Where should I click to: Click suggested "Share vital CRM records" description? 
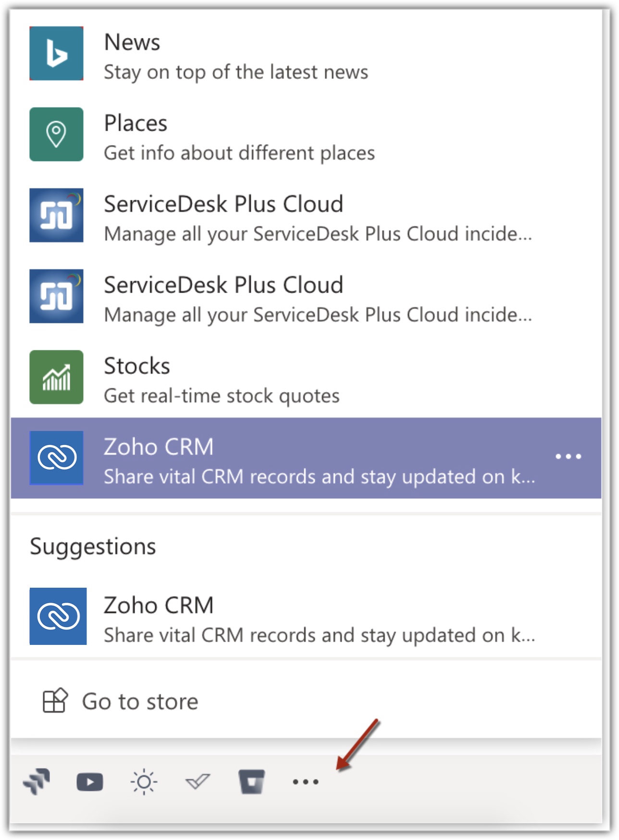coord(320,635)
